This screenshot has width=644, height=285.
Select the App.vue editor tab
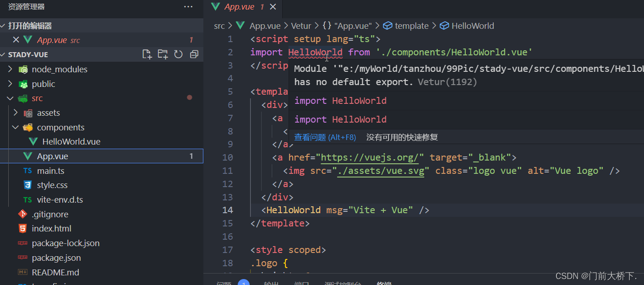243,7
